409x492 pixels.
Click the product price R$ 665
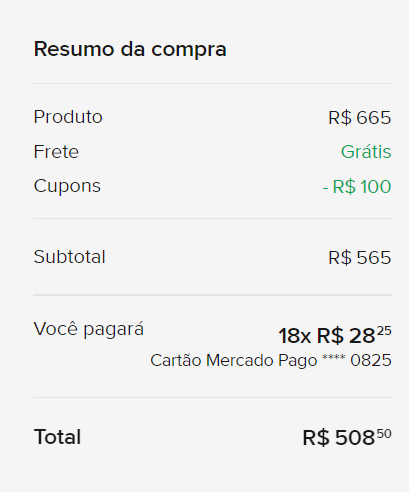point(360,118)
